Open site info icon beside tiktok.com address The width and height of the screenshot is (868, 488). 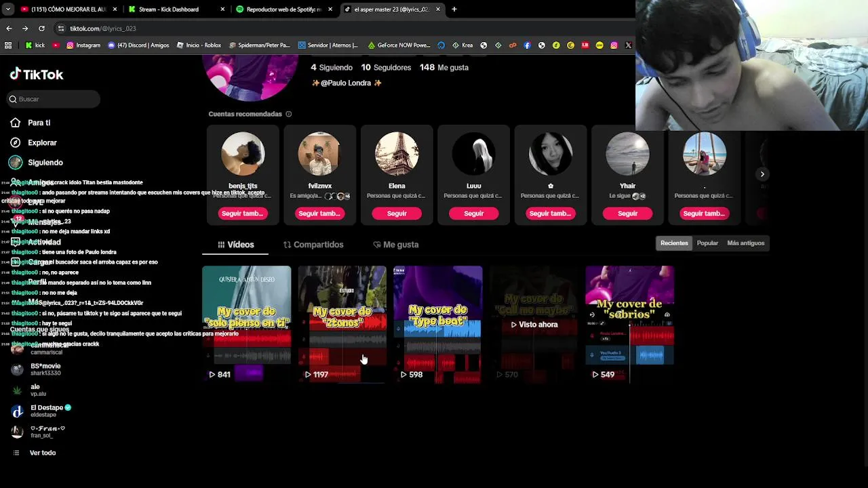61,28
